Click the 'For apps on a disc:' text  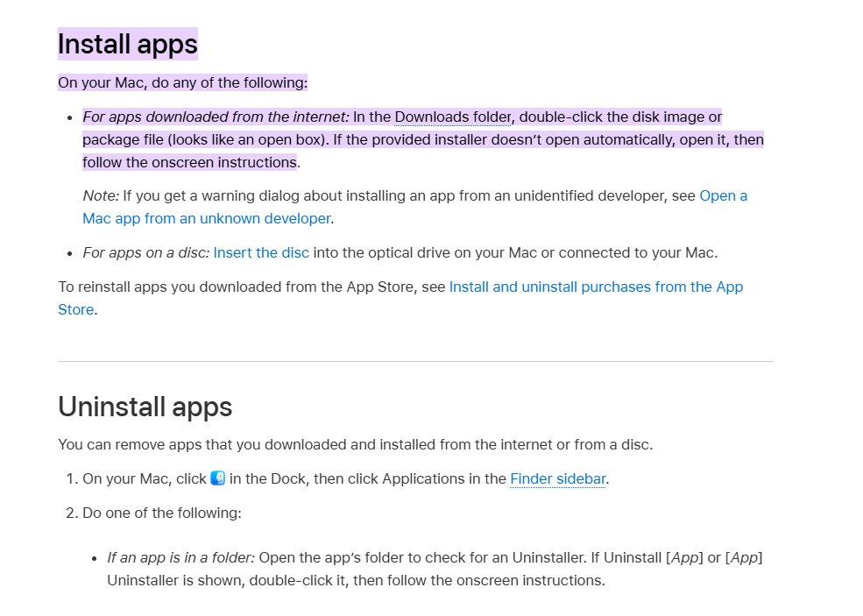(145, 252)
